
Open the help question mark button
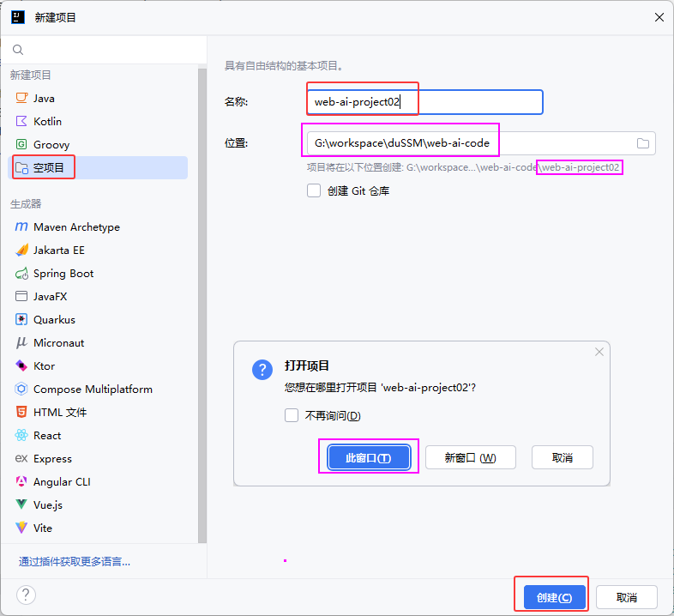(x=26, y=595)
